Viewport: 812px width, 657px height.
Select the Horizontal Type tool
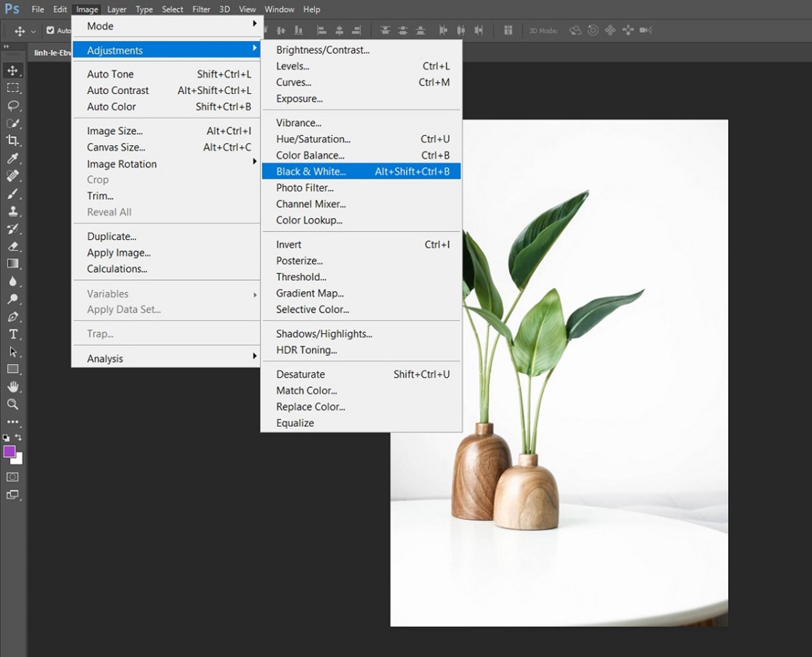point(13,334)
